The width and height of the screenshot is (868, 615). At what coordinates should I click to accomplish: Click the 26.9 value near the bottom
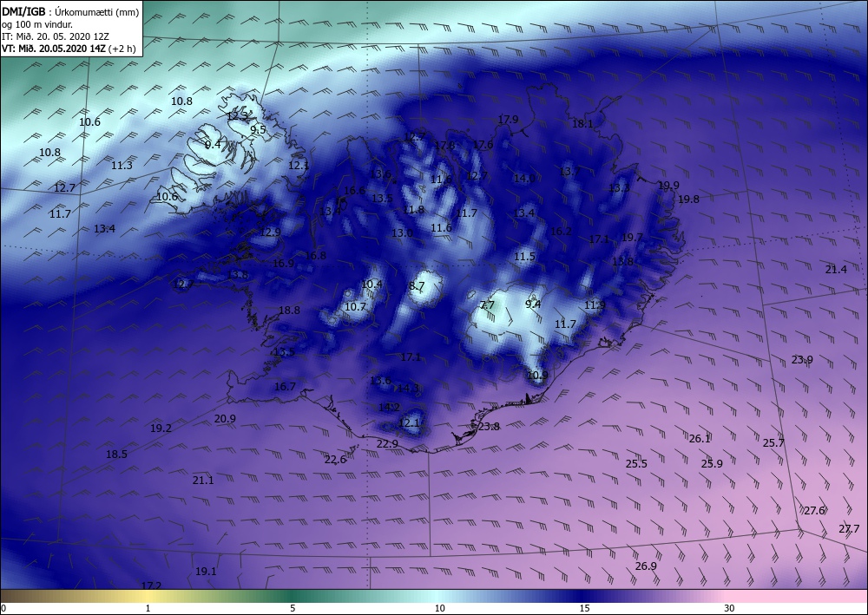(x=646, y=566)
